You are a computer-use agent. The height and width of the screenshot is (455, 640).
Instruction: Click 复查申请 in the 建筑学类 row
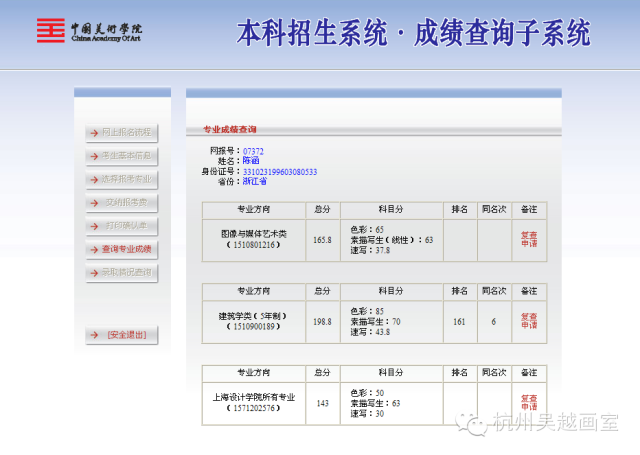pos(529,321)
